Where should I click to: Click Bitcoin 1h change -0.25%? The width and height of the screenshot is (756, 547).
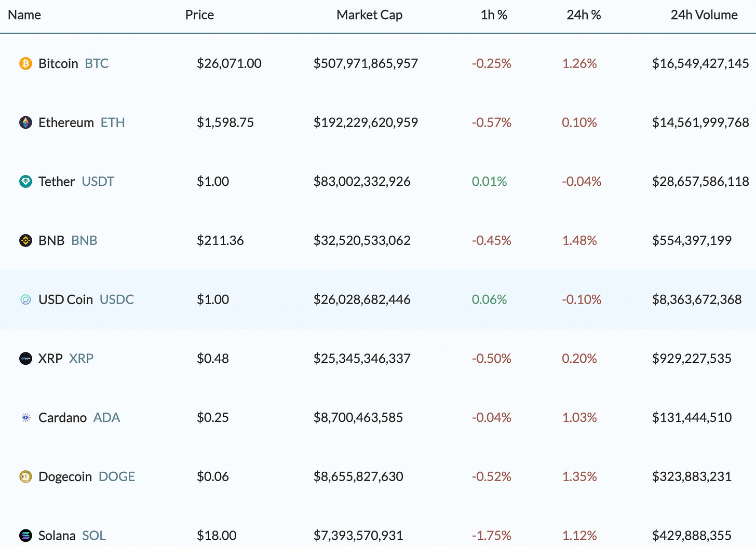[x=492, y=63]
